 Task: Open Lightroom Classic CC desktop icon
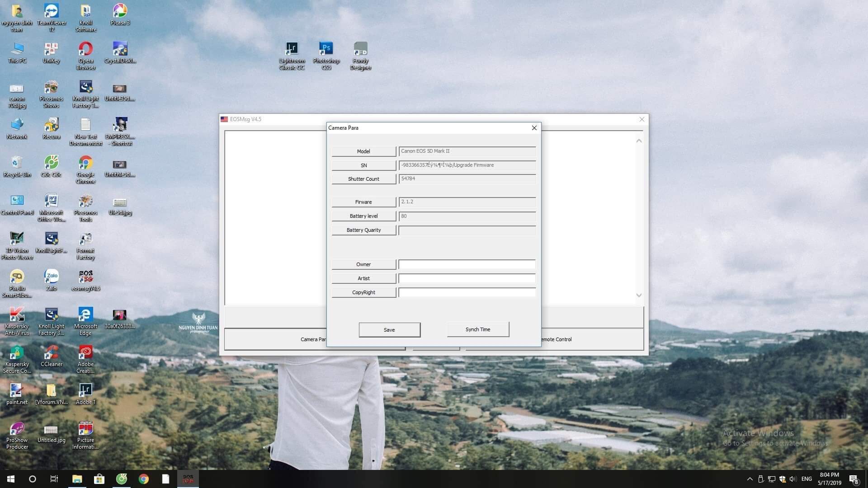(292, 49)
